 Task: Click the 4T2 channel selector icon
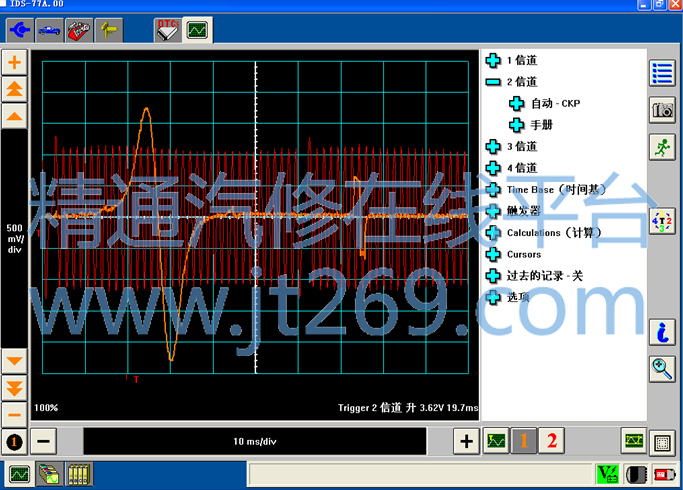pyautogui.click(x=662, y=221)
